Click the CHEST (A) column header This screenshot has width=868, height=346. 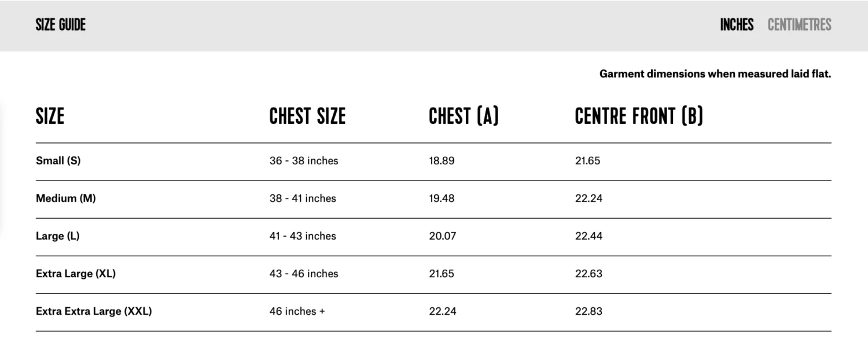(x=464, y=116)
